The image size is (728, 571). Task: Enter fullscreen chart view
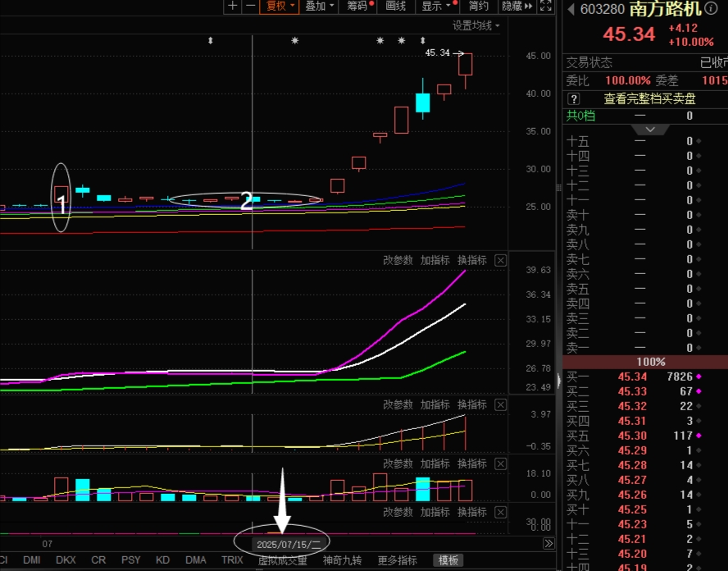(546, 6)
